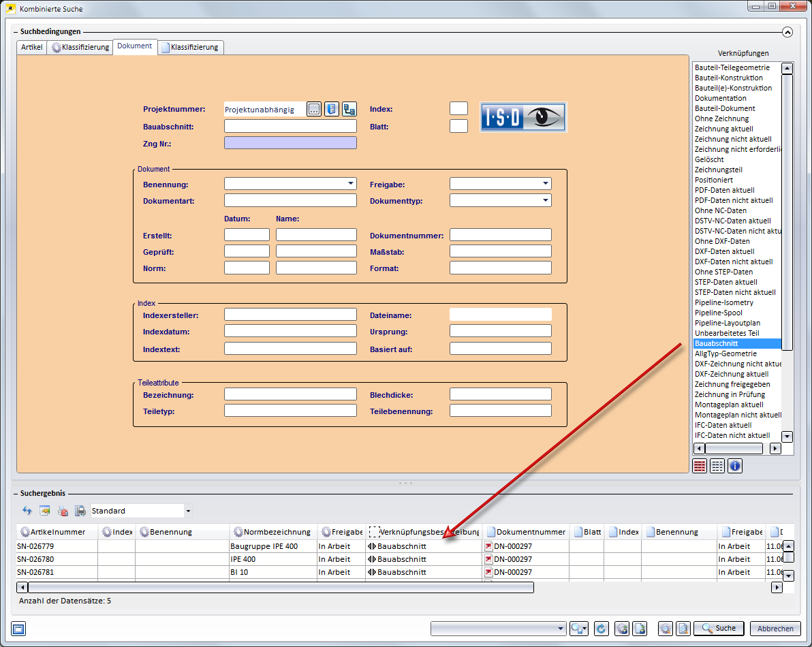Open the Dokumenttyp dropdown
Screen dimensions: 812x647
[x=545, y=200]
